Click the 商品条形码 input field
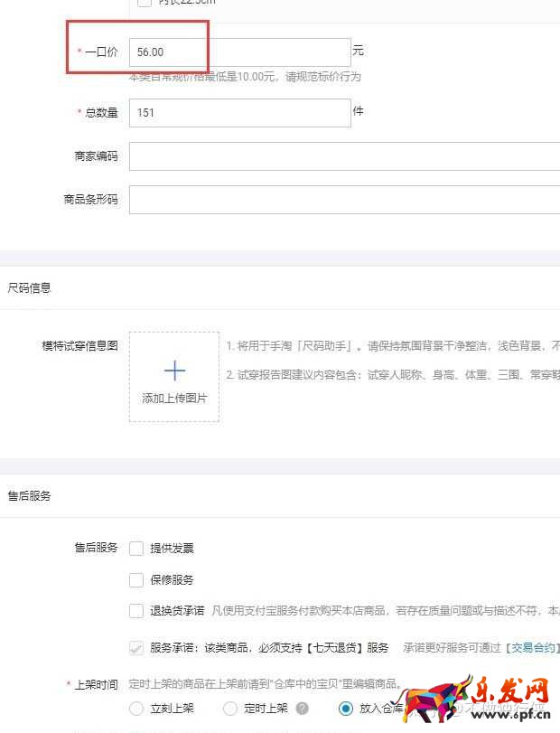 pos(343,200)
